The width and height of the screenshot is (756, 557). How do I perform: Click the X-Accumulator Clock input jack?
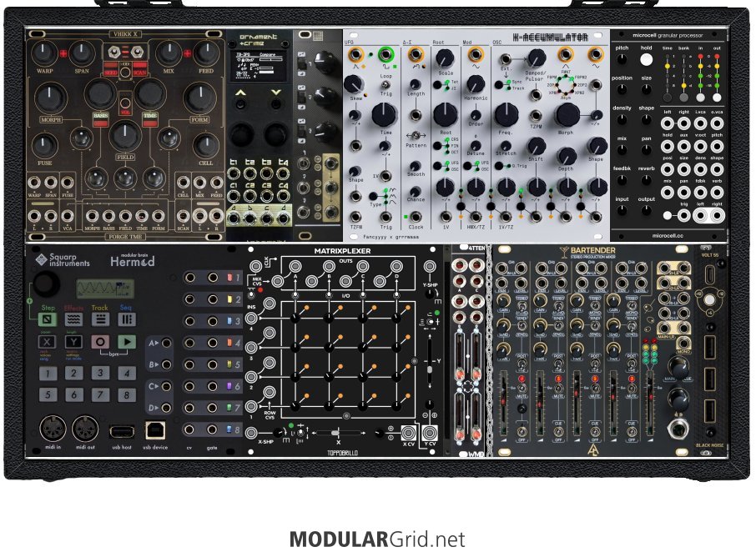pyautogui.click(x=415, y=217)
